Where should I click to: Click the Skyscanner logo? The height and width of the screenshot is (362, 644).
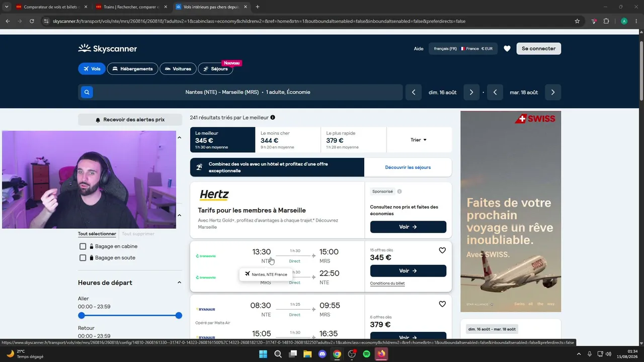tap(108, 49)
